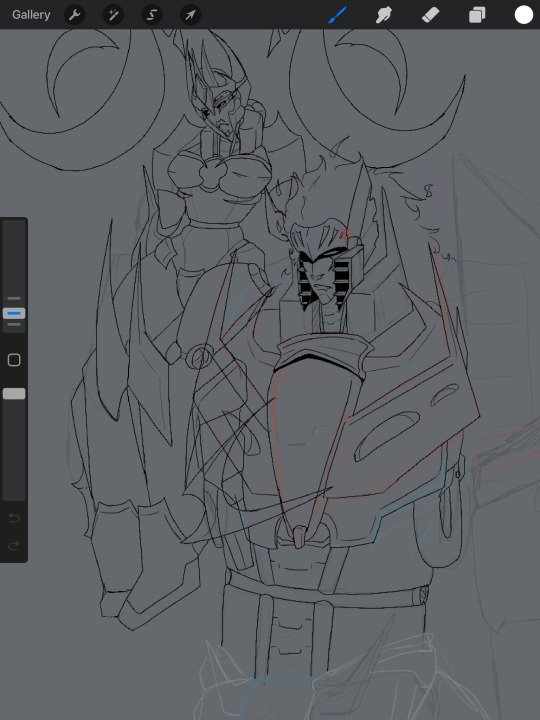Open the Adjustments magic wand menu
This screenshot has height=720, width=540.
pos(113,15)
